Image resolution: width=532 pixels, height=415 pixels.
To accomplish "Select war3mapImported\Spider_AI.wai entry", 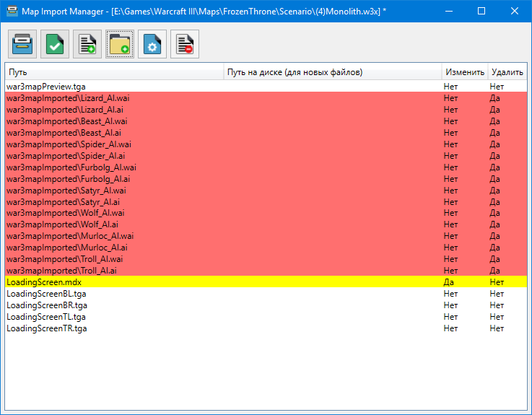I will click(266, 144).
